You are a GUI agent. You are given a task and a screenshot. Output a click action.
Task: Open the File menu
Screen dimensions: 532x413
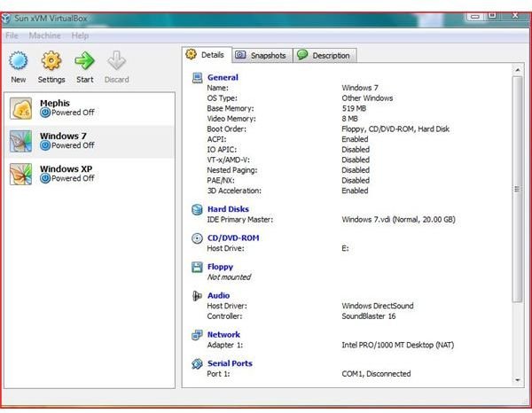(x=12, y=35)
